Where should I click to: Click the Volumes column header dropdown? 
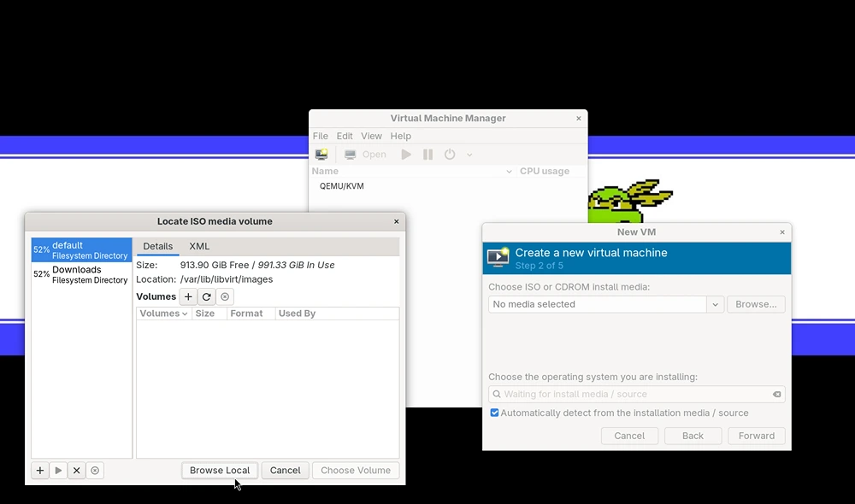click(x=163, y=314)
